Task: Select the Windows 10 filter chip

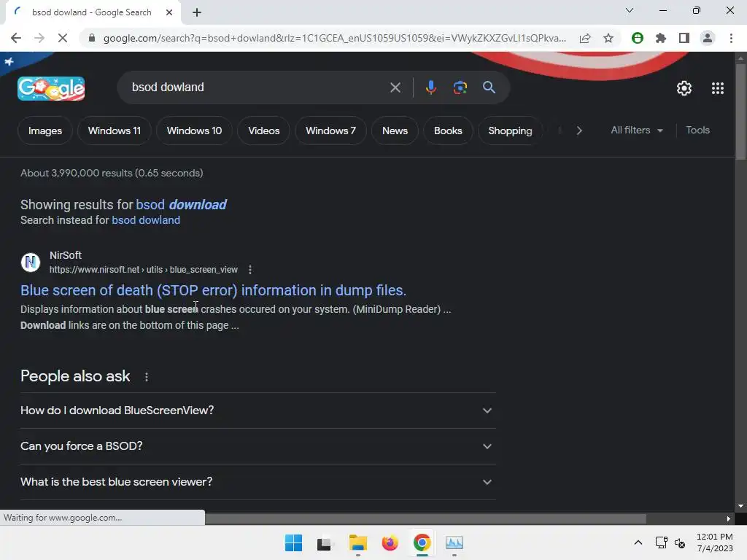Action: click(194, 131)
